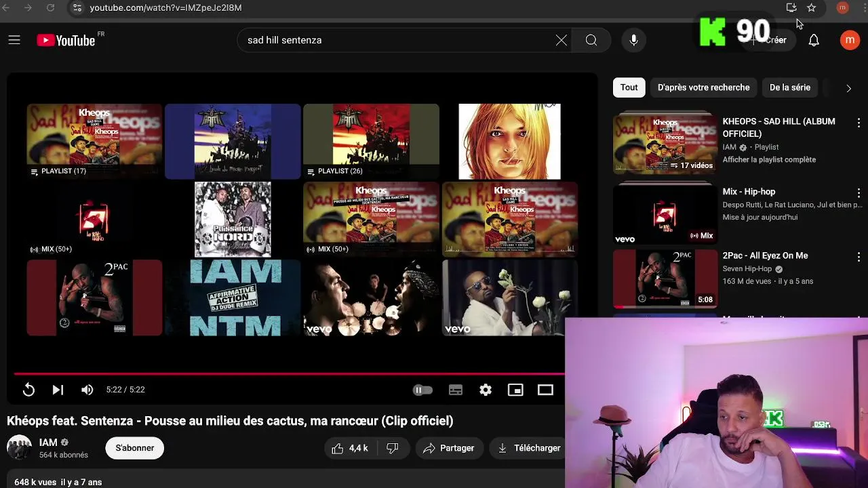Open endscreen vevo two men facing thumbnail
868x488 pixels.
[371, 298]
